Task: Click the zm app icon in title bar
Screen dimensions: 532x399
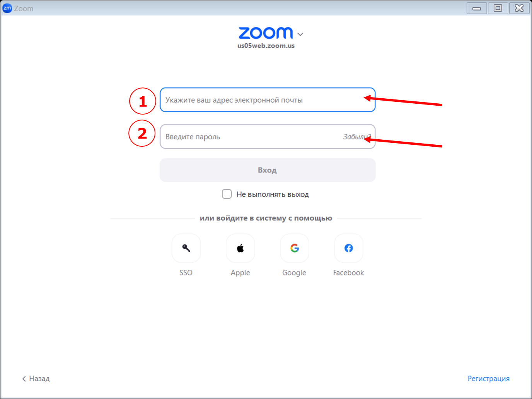Action: 7,8
